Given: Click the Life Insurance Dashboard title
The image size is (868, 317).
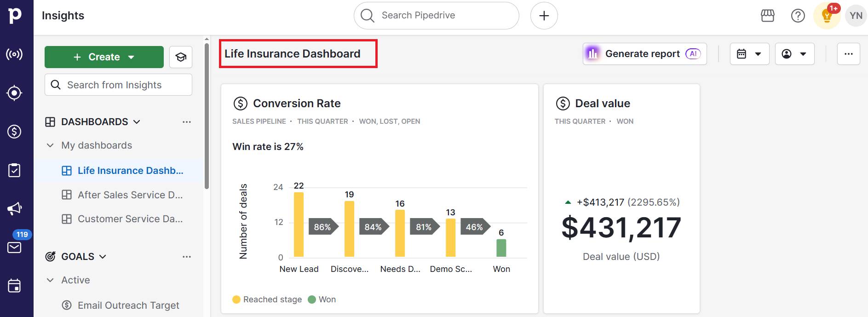Looking at the screenshot, I should pyautogui.click(x=293, y=54).
